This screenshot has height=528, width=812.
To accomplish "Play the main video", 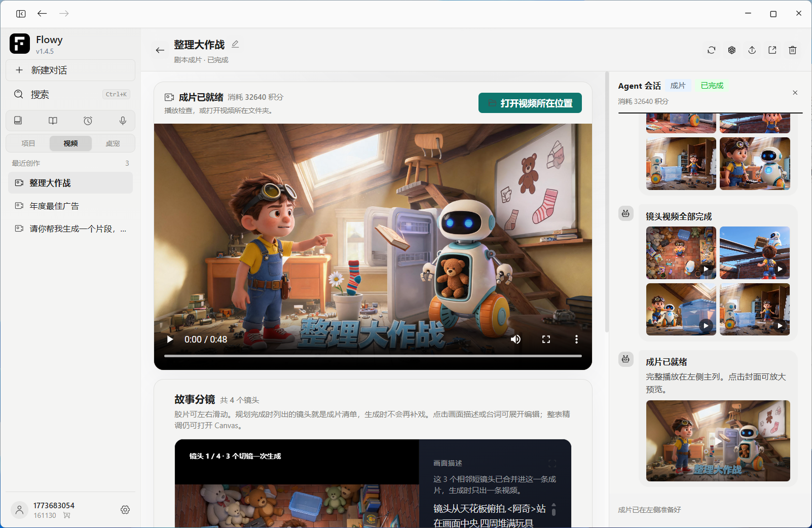I will [170, 340].
